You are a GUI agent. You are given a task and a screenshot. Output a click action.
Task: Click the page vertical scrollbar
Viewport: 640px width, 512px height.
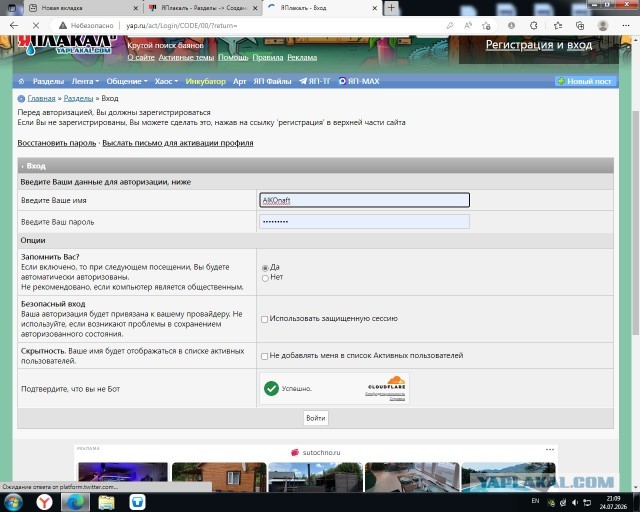[x=636, y=223]
